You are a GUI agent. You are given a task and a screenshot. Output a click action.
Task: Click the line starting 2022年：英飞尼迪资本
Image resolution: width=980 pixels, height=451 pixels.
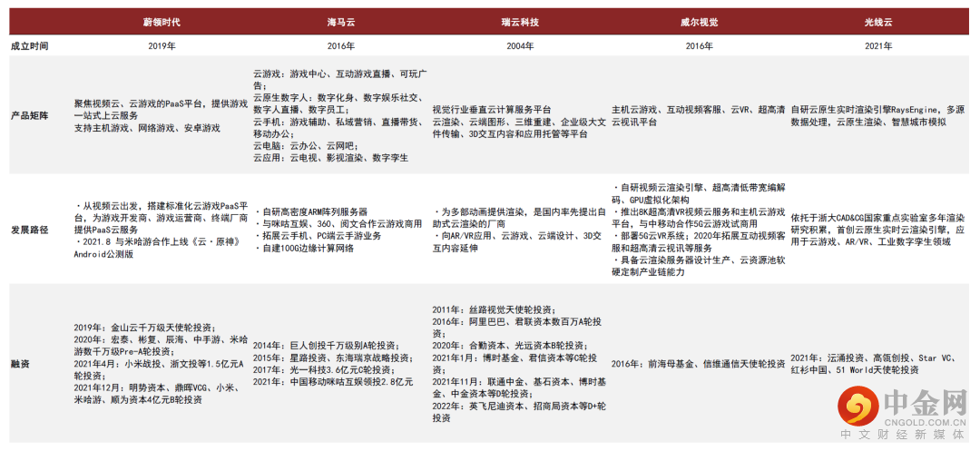coord(519,412)
